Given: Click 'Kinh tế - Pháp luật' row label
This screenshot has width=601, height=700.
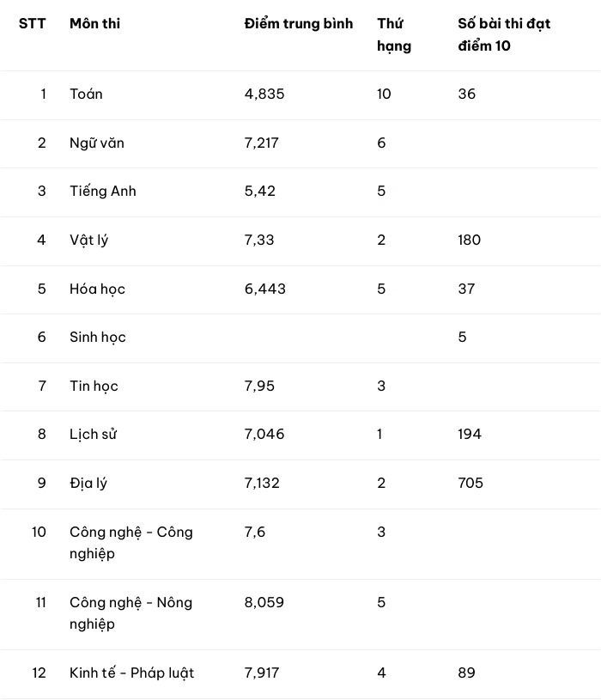Looking at the screenshot, I should coord(131,673).
